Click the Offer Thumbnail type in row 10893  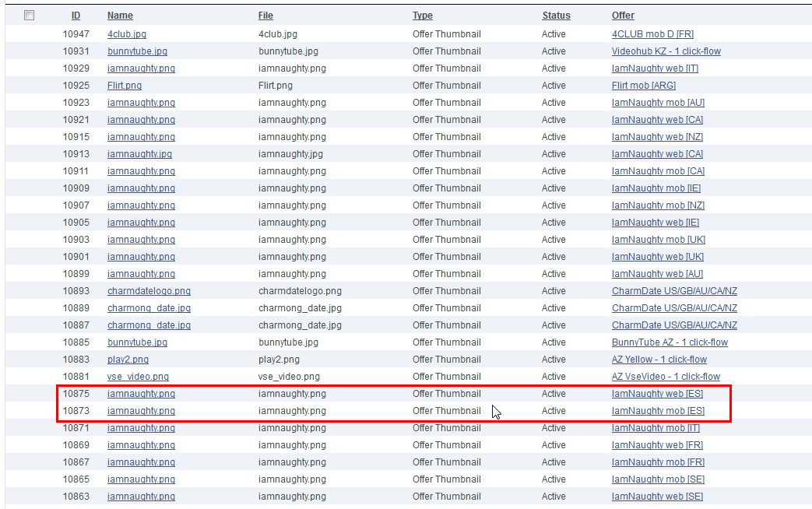pyautogui.click(x=446, y=291)
